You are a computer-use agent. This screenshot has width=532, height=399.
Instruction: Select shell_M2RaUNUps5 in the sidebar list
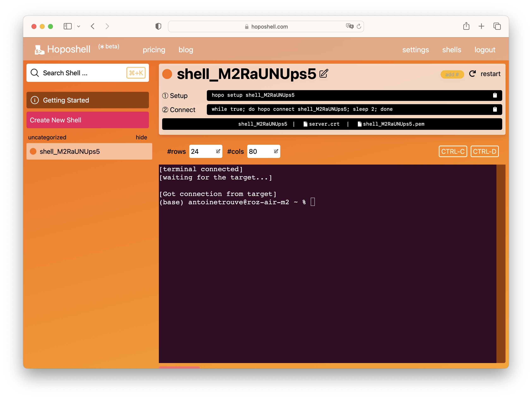pyautogui.click(x=89, y=151)
